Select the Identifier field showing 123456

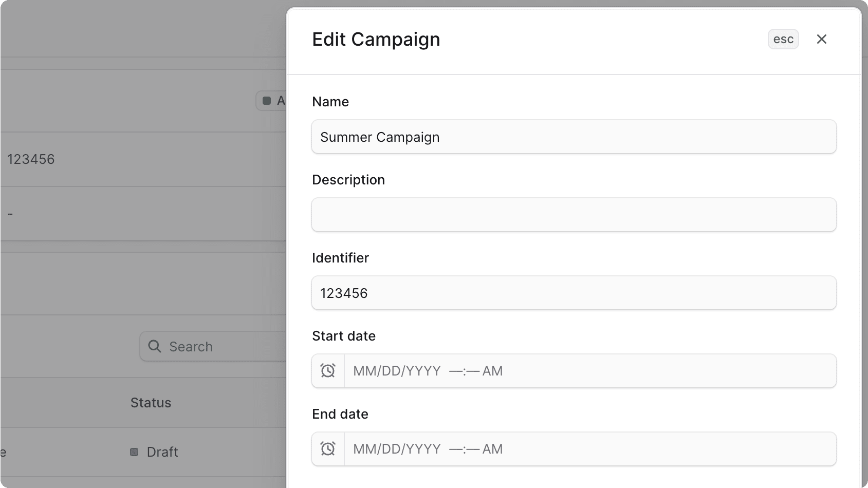573,293
